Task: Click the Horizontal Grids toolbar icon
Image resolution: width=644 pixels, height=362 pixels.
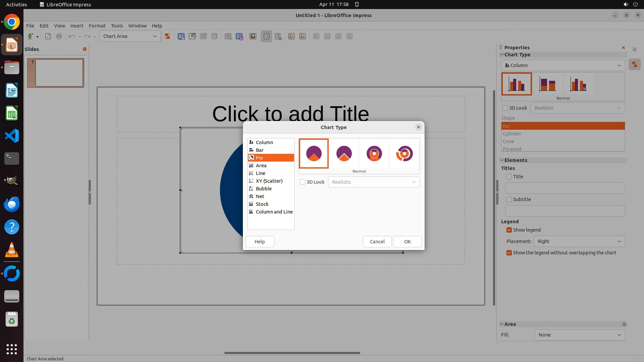Action: [291, 36]
